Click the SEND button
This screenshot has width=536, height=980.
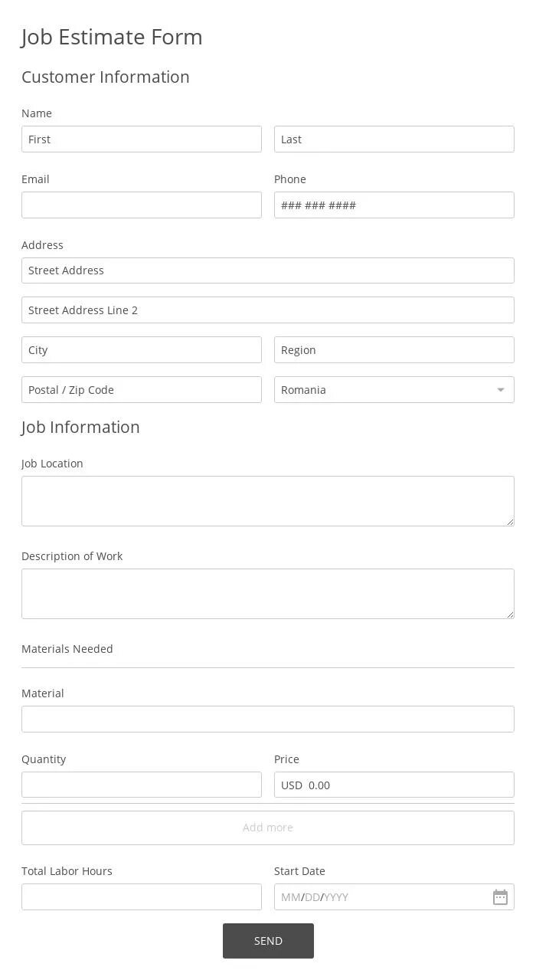click(x=268, y=941)
